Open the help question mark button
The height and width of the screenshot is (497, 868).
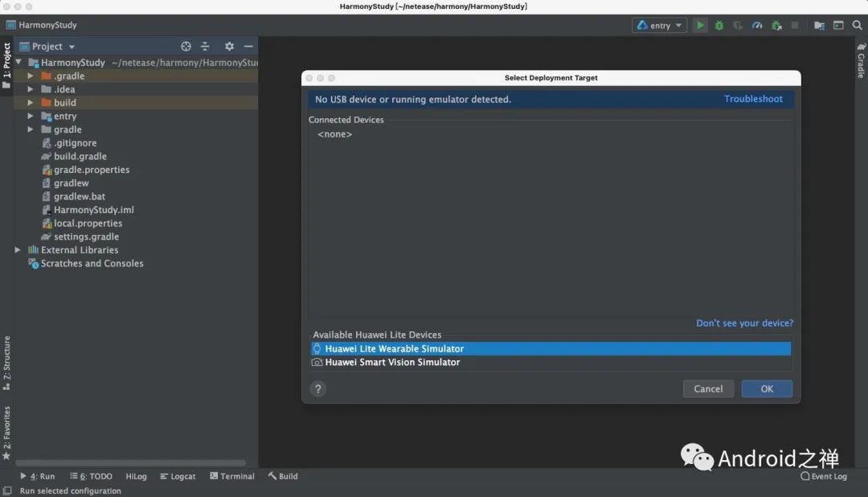(x=317, y=389)
